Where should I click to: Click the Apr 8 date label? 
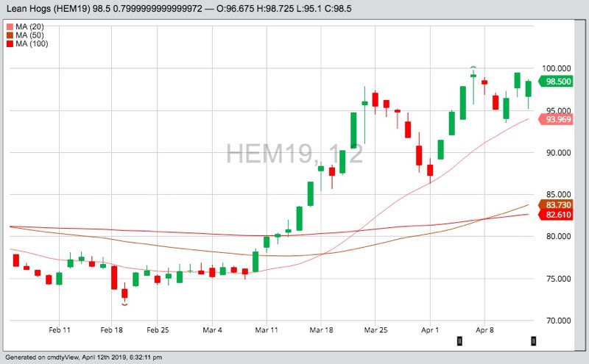click(x=484, y=330)
